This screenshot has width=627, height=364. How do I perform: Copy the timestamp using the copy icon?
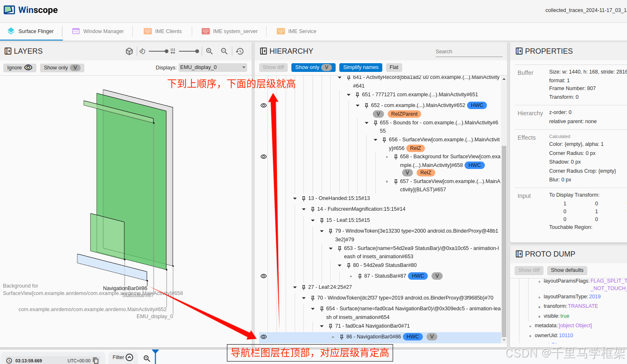tap(96, 361)
